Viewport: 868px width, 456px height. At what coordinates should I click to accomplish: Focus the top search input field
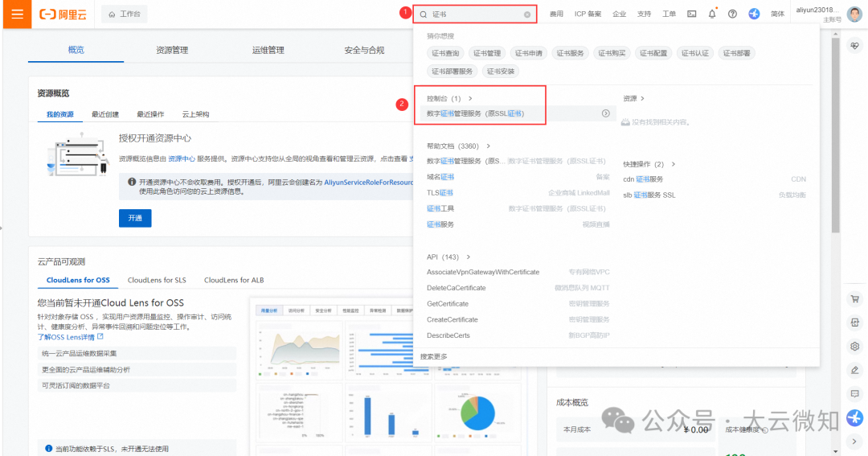point(476,14)
